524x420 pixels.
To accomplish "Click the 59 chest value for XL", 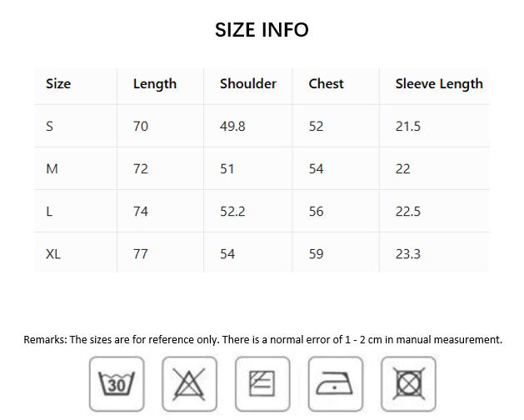I will pyautogui.click(x=316, y=254).
